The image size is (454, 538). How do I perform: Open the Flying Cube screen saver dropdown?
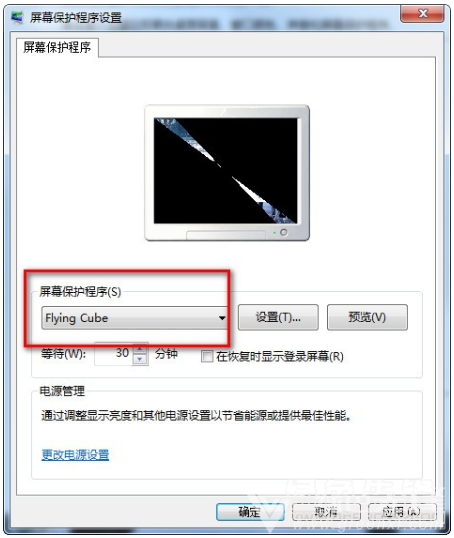coord(134,318)
